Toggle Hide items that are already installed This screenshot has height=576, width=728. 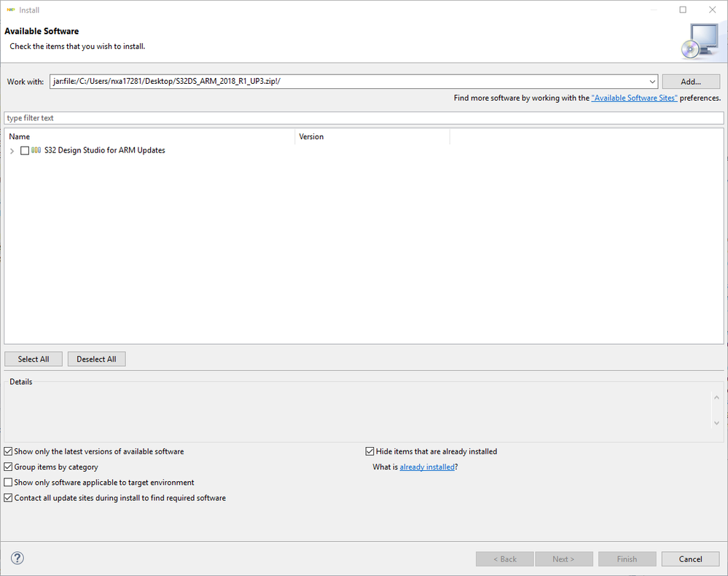coord(369,451)
